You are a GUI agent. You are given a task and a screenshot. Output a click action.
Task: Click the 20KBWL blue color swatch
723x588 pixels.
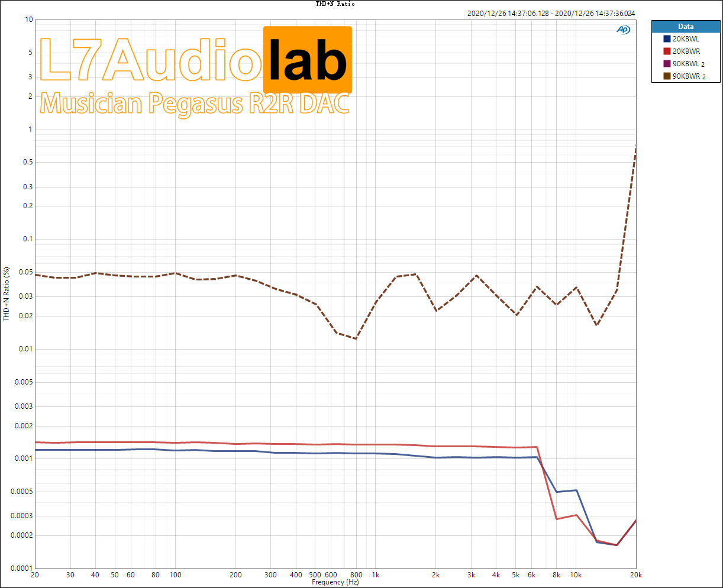click(x=667, y=39)
